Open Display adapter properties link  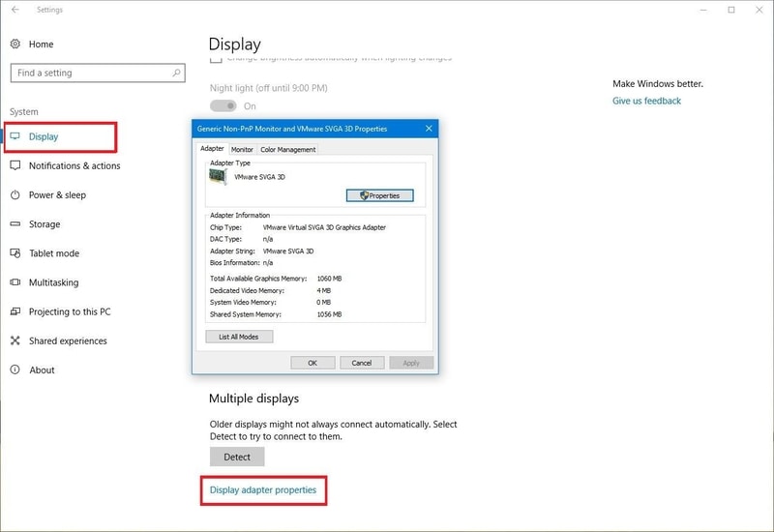tap(263, 490)
